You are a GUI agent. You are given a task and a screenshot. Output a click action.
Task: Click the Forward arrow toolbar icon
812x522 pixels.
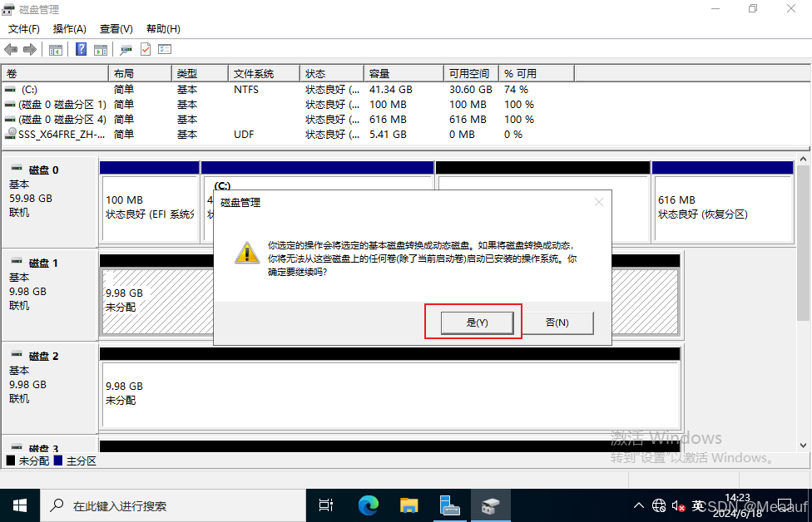tap(30, 50)
